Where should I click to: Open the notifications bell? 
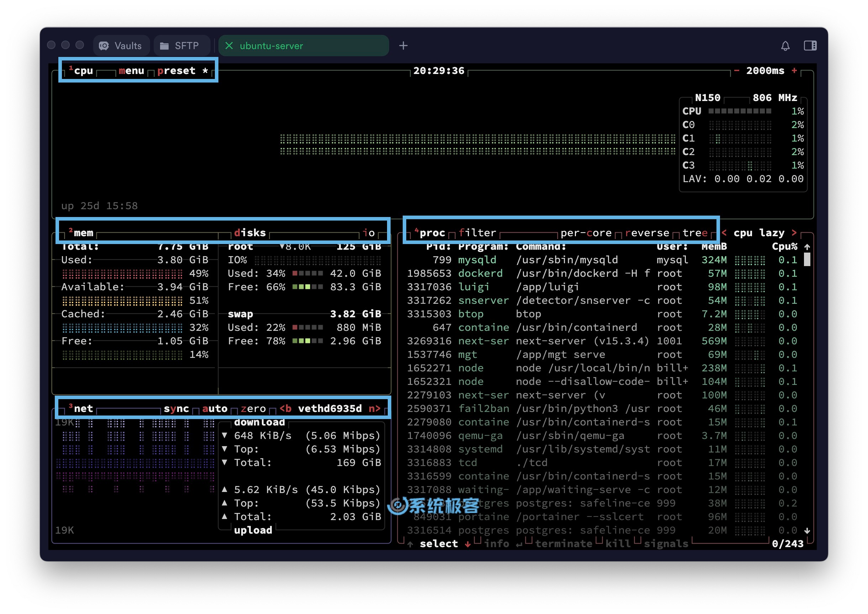coord(785,46)
